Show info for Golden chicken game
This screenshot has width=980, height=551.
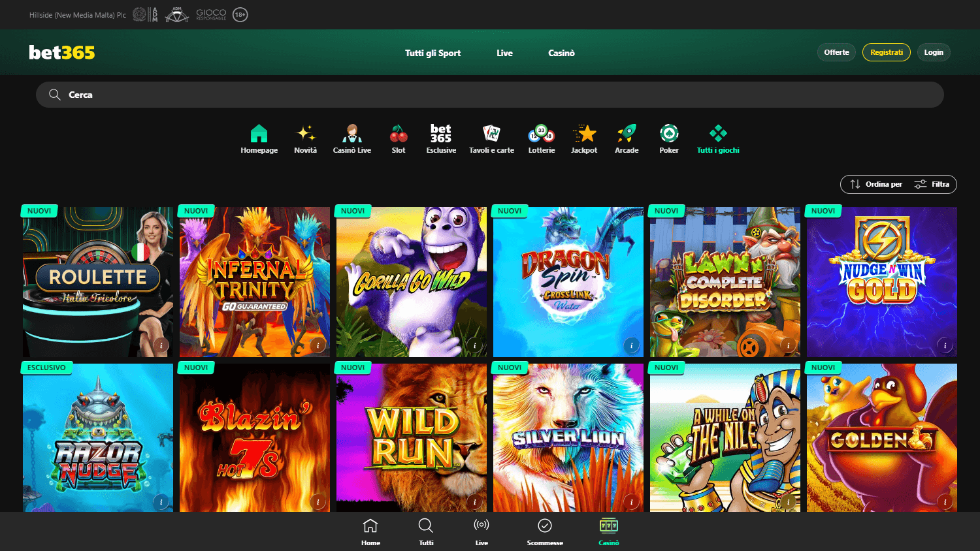[x=945, y=502]
